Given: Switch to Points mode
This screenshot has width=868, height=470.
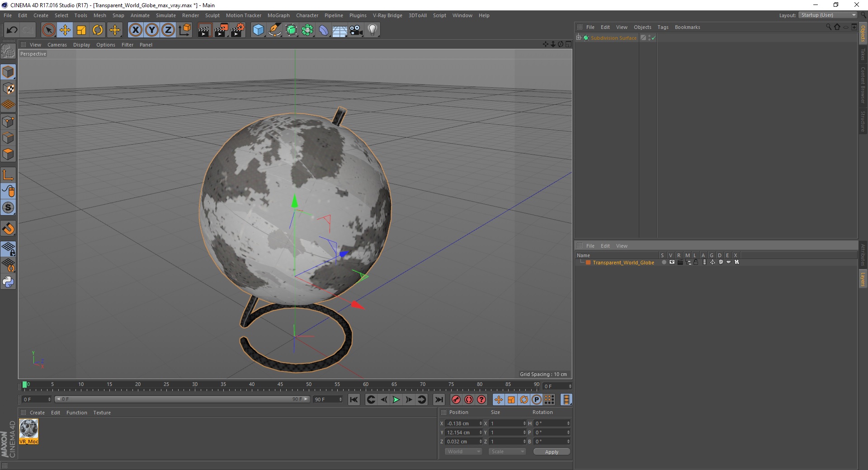Looking at the screenshot, I should coord(8,122).
